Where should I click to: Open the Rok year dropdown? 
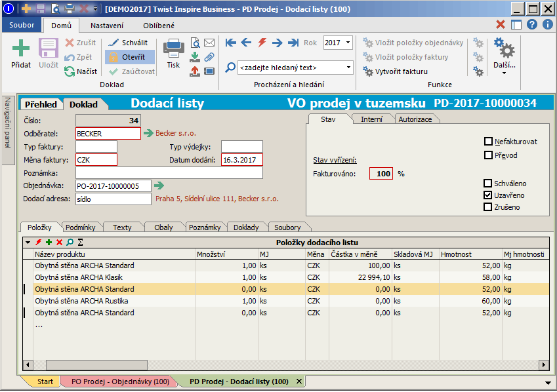click(x=348, y=43)
